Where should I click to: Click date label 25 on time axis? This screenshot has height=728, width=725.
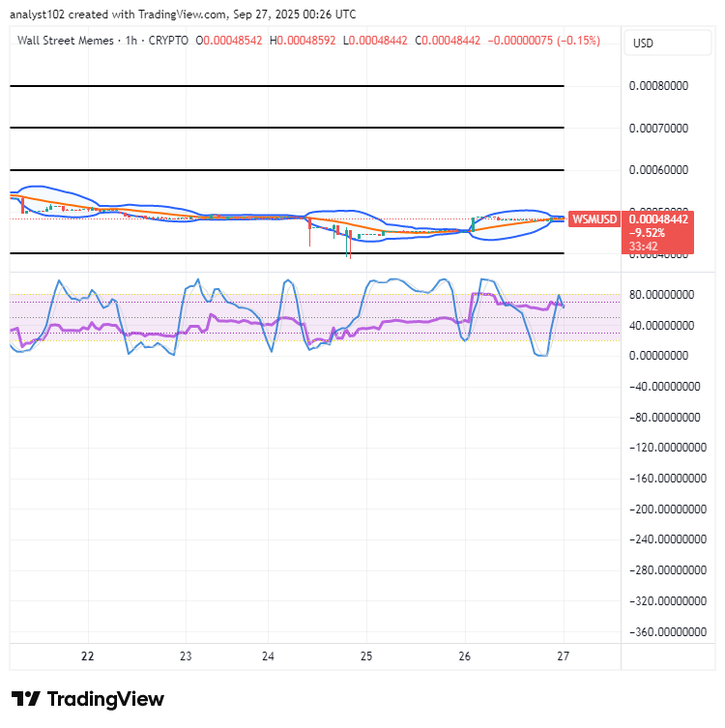(x=366, y=656)
